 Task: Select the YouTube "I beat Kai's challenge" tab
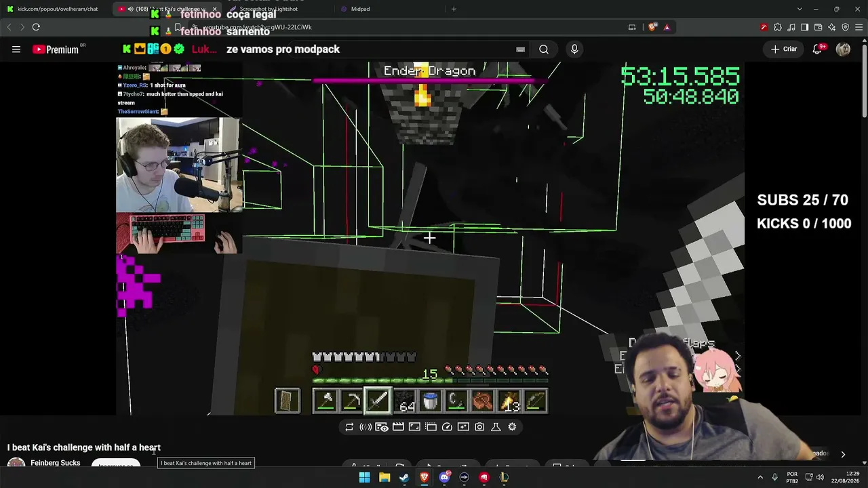(166, 9)
